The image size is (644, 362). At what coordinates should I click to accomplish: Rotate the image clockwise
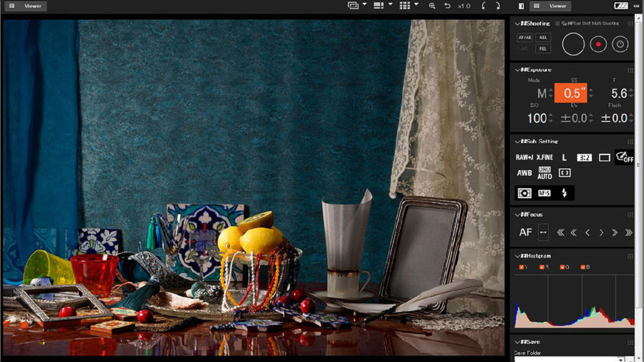point(497,6)
